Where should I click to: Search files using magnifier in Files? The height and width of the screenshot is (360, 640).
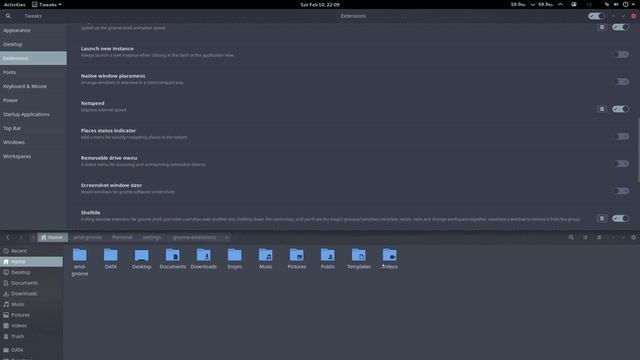tap(571, 237)
